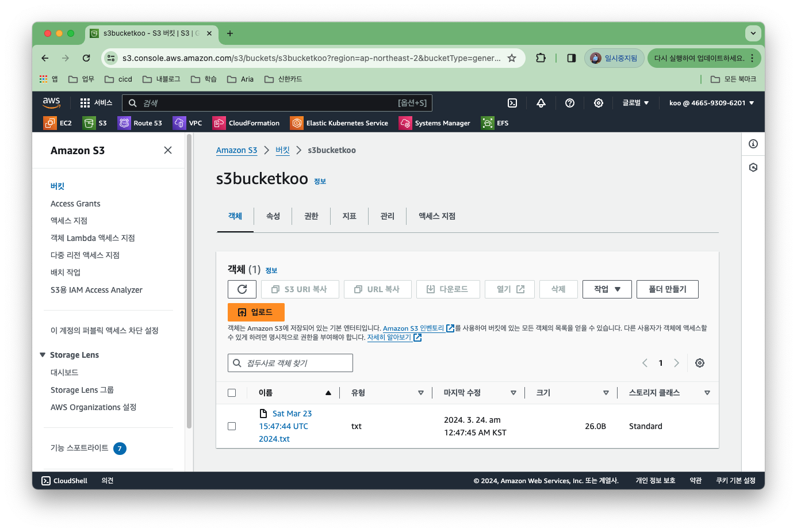The width and height of the screenshot is (797, 532).
Task: Sort objects by 스토리지 클래스 column
Action: click(707, 393)
